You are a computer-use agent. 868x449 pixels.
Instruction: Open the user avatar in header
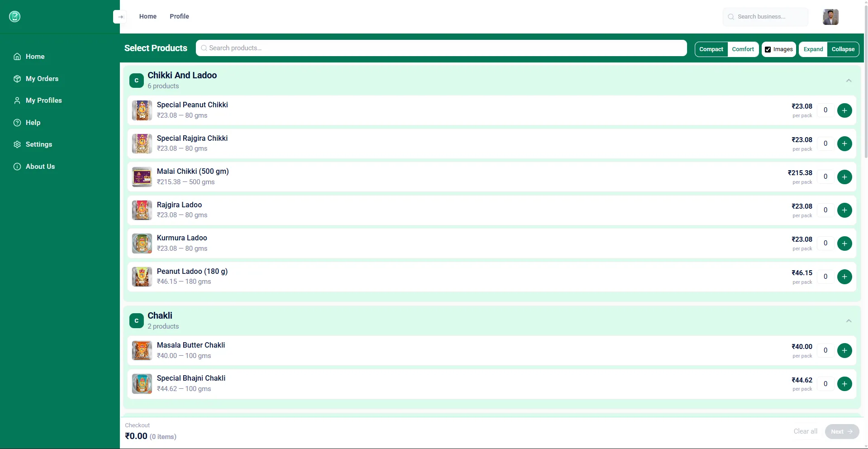click(x=830, y=17)
